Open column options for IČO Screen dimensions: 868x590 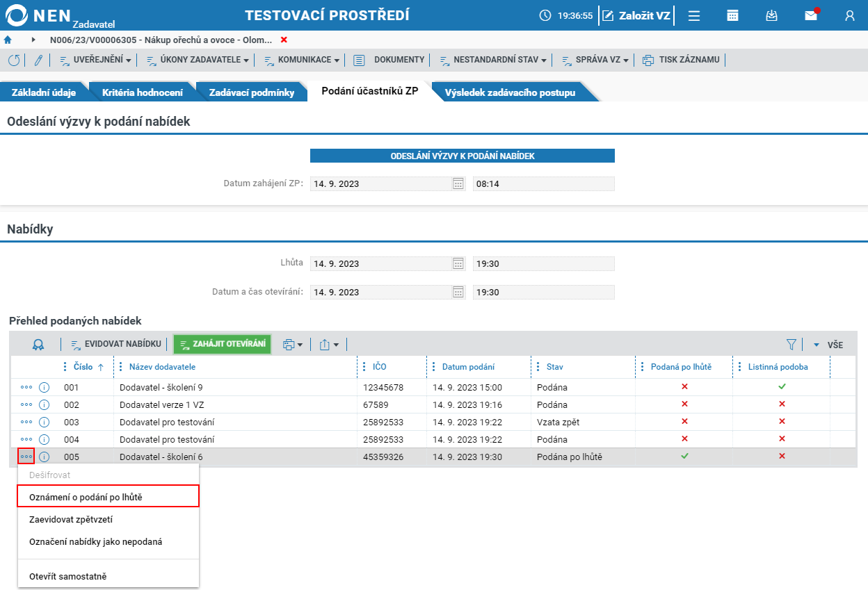click(x=364, y=367)
